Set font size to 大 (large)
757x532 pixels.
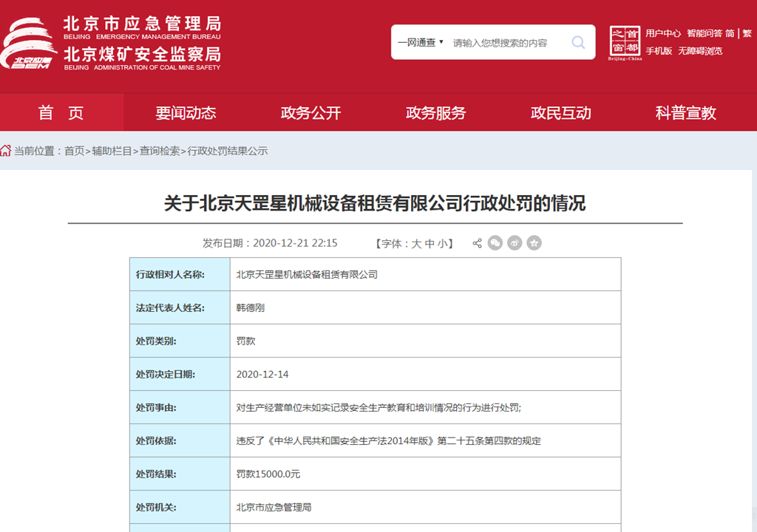tap(416, 243)
